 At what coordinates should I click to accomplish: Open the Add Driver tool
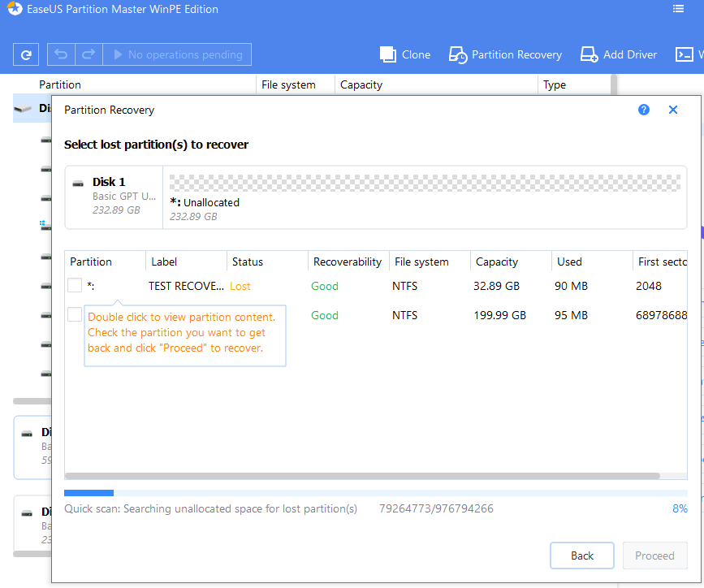tap(618, 54)
